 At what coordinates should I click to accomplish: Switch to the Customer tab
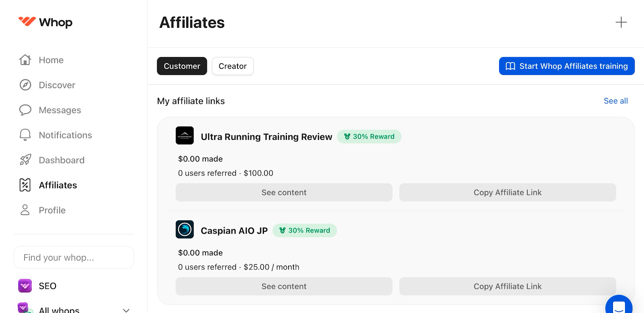[182, 66]
